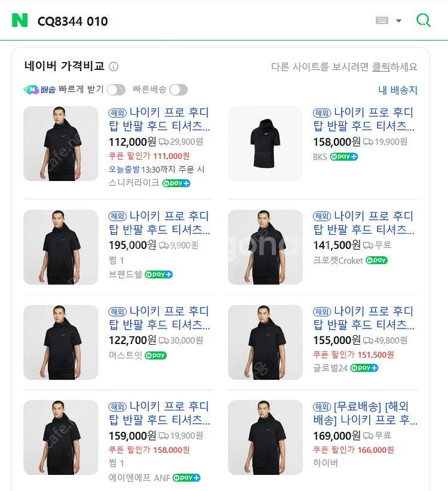This screenshot has height=491, width=448.
Task: Click the 크로켓Croket seller name
Action: click(x=338, y=260)
